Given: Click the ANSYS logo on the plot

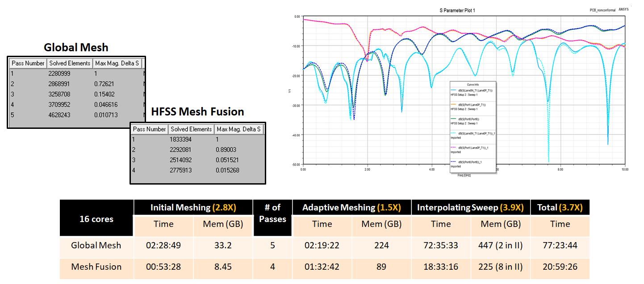Looking at the screenshot, I should [624, 8].
